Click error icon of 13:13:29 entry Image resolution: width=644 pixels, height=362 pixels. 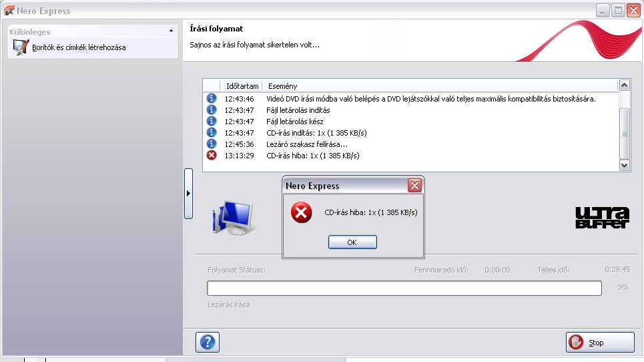(212, 156)
